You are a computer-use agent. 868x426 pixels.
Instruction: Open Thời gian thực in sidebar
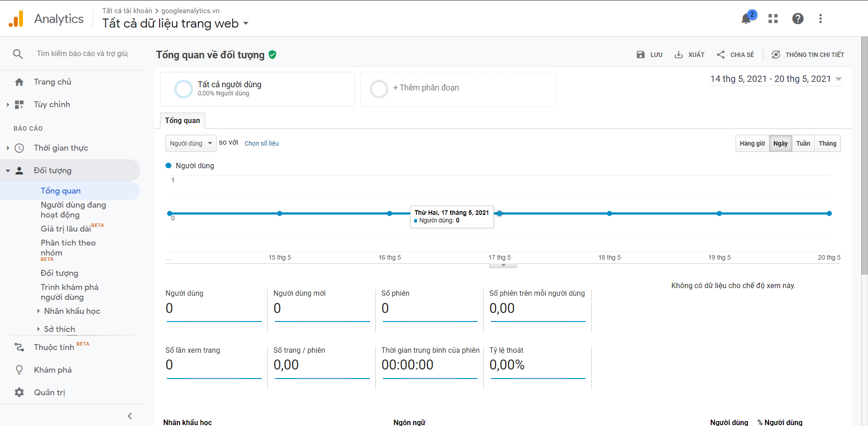pyautogui.click(x=61, y=148)
